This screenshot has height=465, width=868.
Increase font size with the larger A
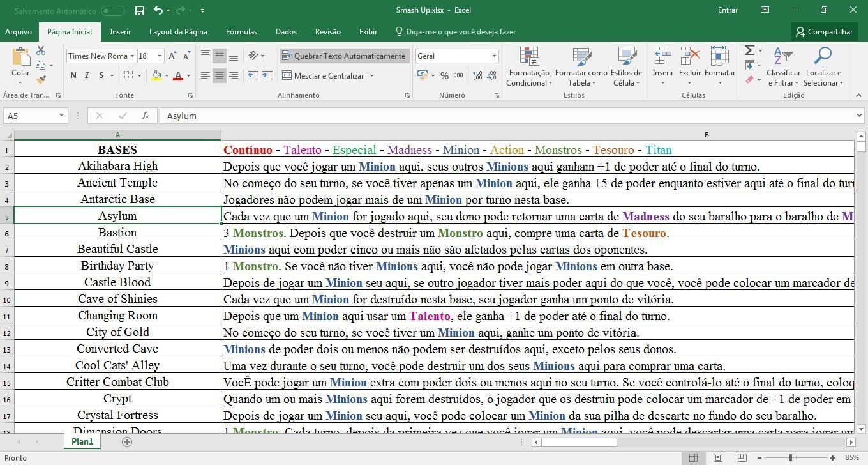click(x=172, y=56)
